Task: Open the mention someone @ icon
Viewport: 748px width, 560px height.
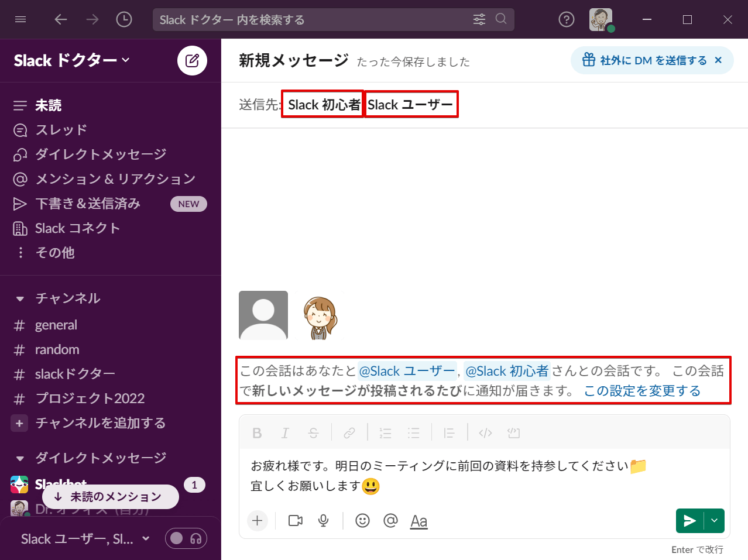Action: 390,521
